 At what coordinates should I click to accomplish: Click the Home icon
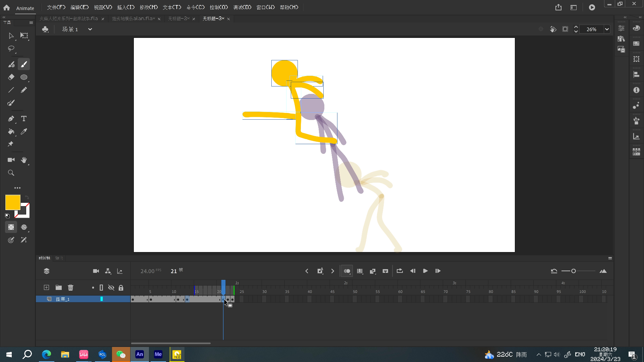pyautogui.click(x=6, y=7)
